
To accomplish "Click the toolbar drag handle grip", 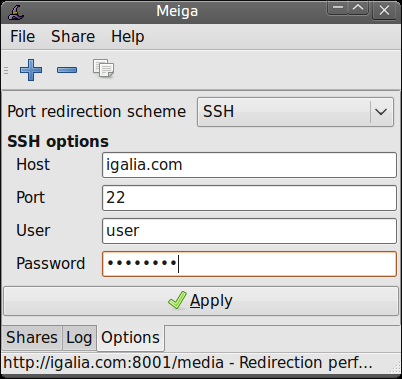I will click(x=6, y=70).
